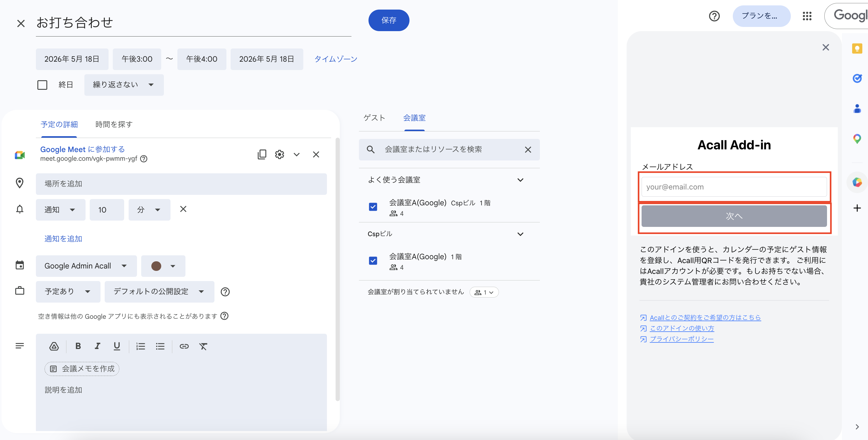Open the 繰り返さない repeat dropdown
This screenshot has width=868, height=440.
click(x=124, y=85)
